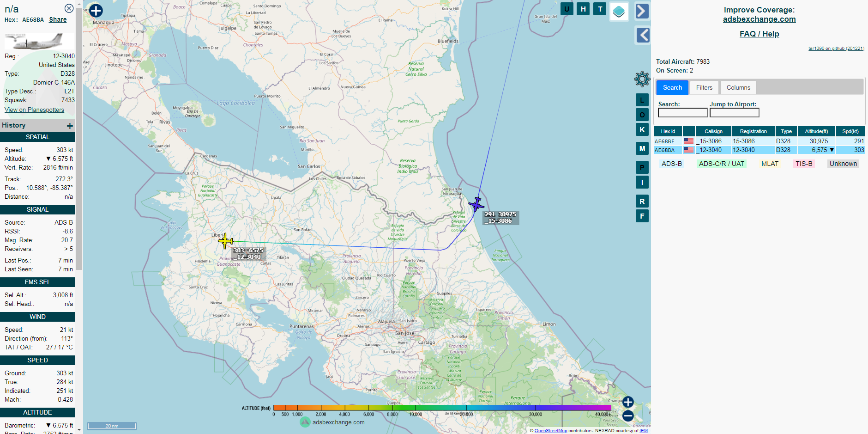The image size is (868, 434).
Task: Open OpenStreetMap attribution link
Action: (x=551, y=431)
